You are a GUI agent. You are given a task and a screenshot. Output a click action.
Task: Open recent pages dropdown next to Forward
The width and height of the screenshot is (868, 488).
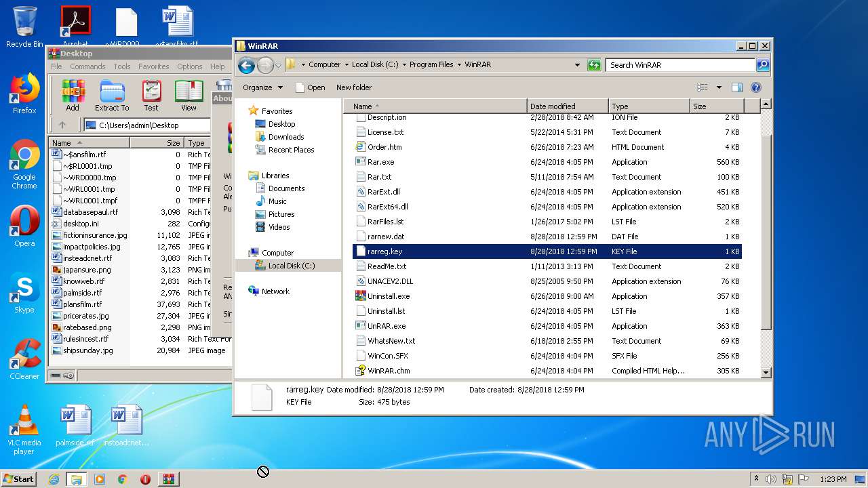coord(278,66)
